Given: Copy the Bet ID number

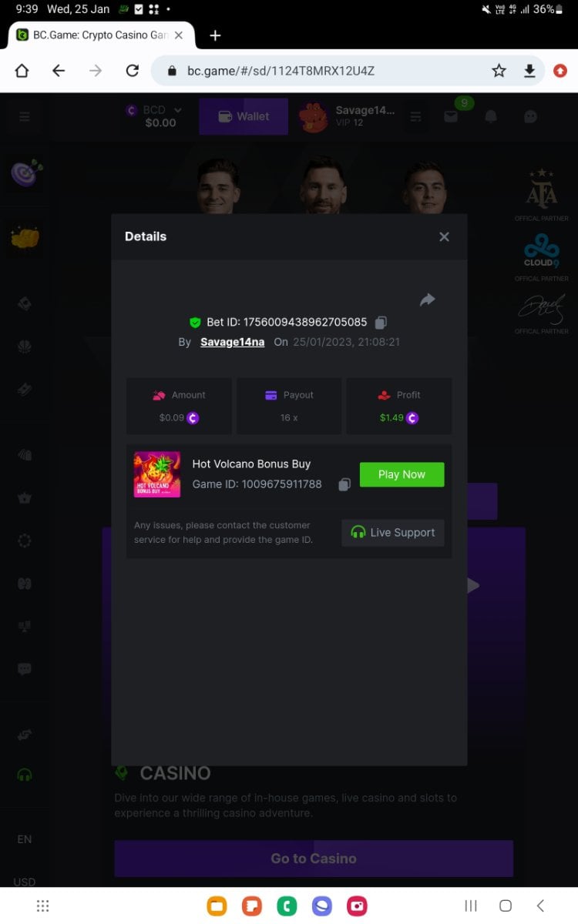Looking at the screenshot, I should click(x=381, y=323).
